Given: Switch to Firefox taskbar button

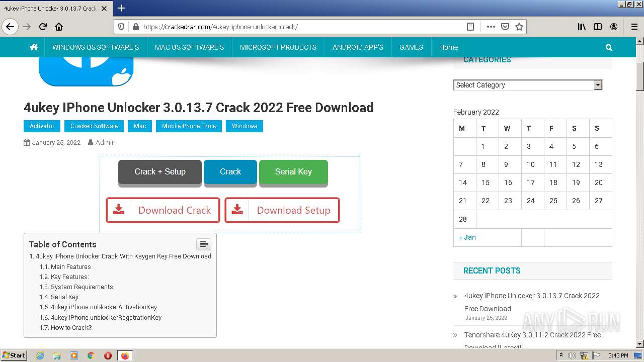Looking at the screenshot, I should pyautogui.click(x=125, y=355).
